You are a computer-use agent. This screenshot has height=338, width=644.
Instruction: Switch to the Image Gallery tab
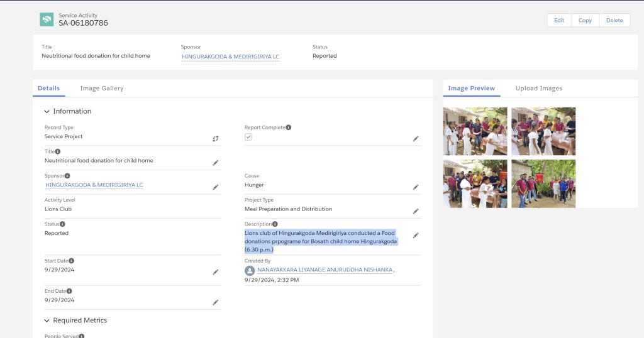pos(102,88)
